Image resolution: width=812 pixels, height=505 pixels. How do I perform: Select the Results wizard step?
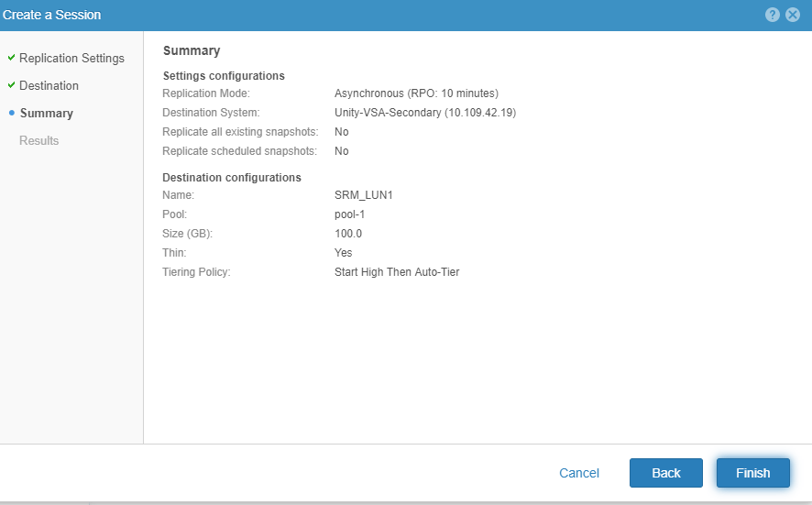click(38, 140)
